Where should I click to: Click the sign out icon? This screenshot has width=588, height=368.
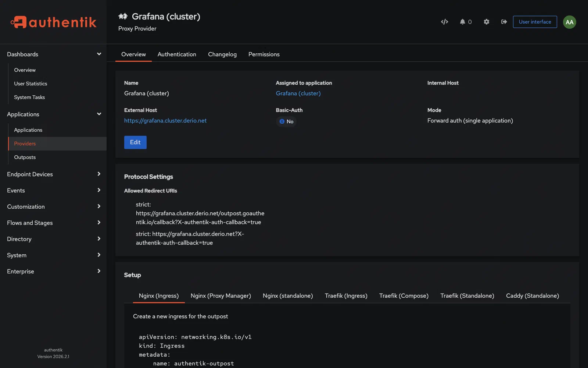(x=504, y=22)
